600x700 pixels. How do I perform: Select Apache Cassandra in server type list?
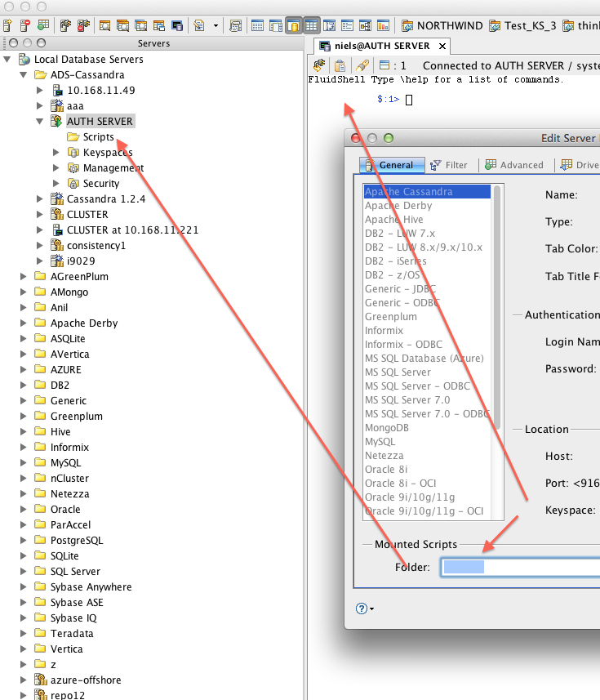427,192
